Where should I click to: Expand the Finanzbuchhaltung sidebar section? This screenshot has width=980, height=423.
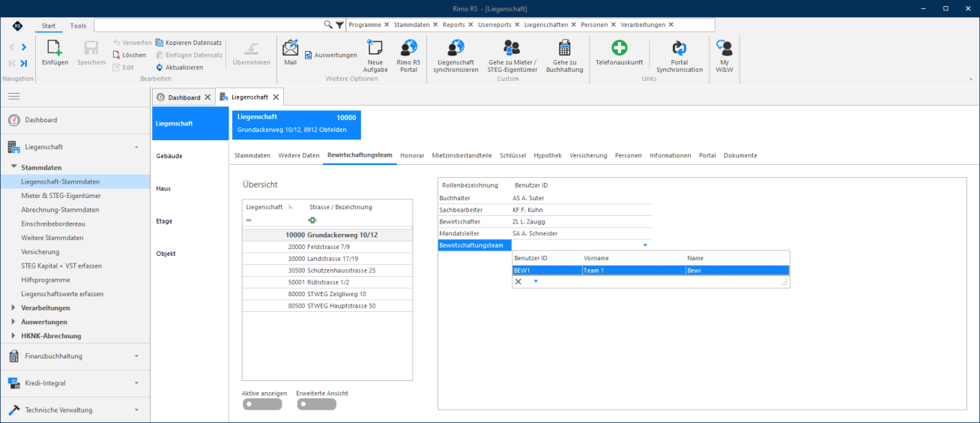click(136, 356)
